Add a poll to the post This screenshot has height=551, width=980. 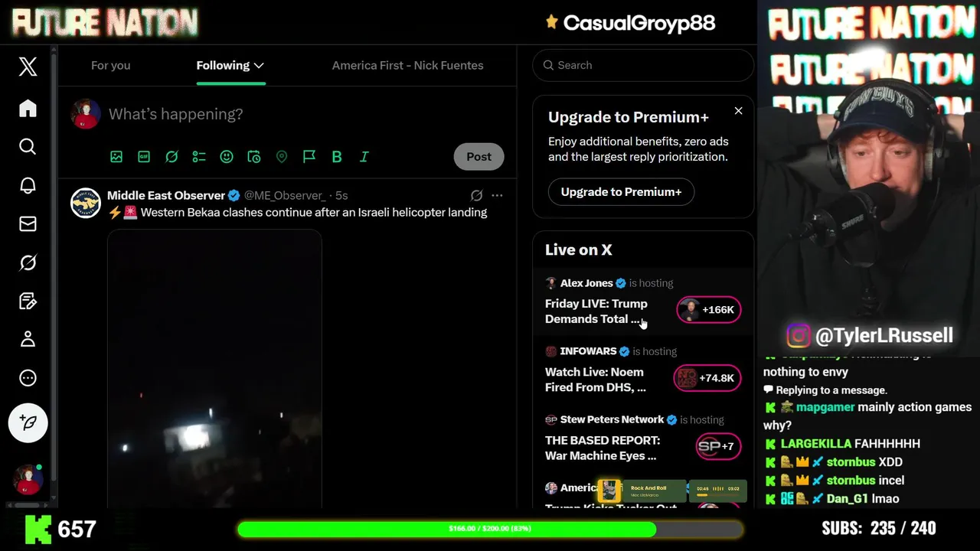tap(199, 156)
